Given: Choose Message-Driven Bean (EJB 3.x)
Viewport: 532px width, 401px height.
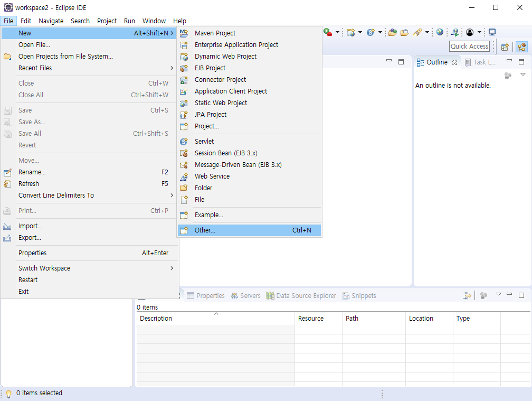Looking at the screenshot, I should 249,165.
